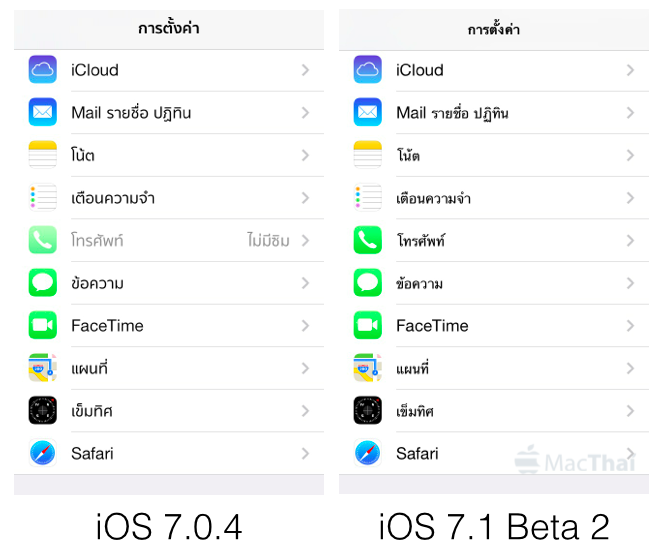Click the MacThai watermark logo
Screen dimensions: 665x556
[575, 461]
